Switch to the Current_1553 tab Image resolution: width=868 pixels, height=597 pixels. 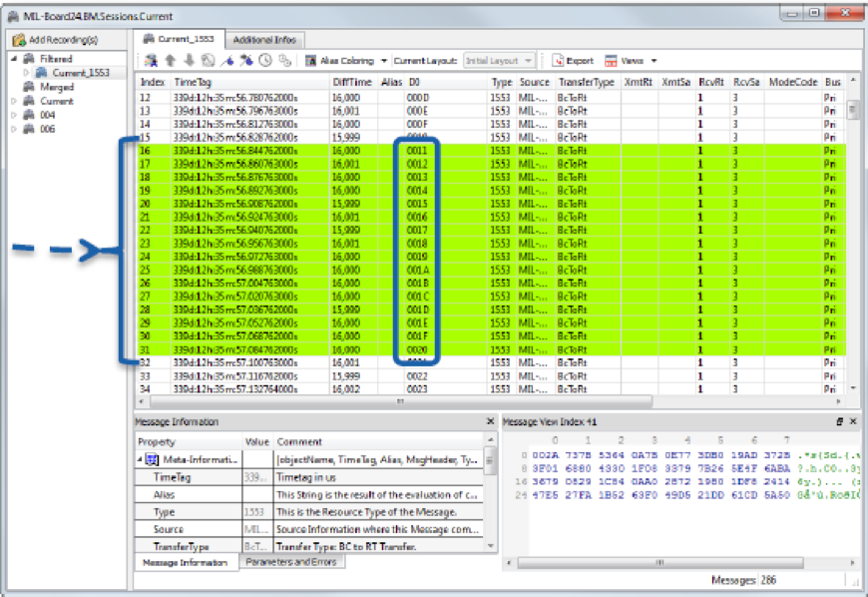pos(179,39)
